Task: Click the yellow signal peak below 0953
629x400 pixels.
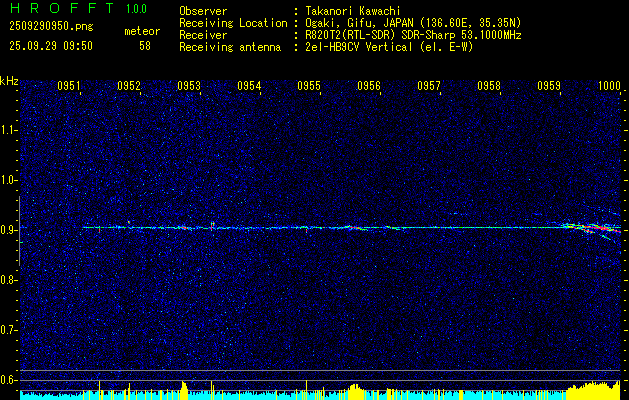Action: point(184,390)
